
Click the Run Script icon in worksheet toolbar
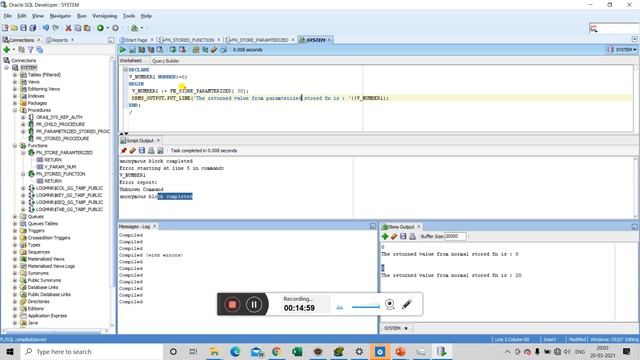[132, 50]
